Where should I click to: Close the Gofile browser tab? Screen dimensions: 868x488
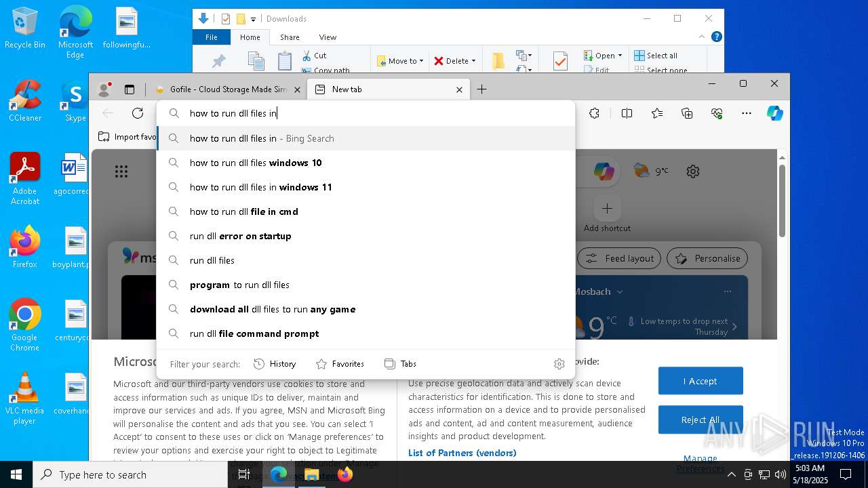click(297, 89)
